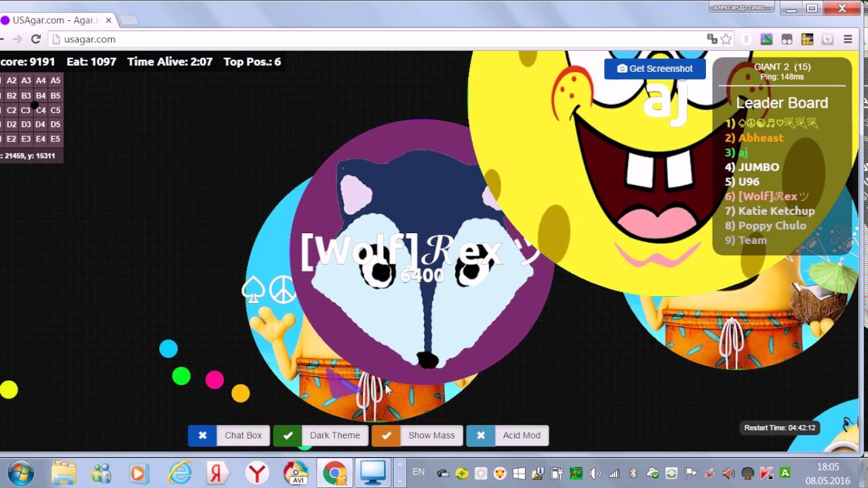Screen dimensions: 868x488
Task: Click the Ping: 148ms text
Action: [x=782, y=77]
